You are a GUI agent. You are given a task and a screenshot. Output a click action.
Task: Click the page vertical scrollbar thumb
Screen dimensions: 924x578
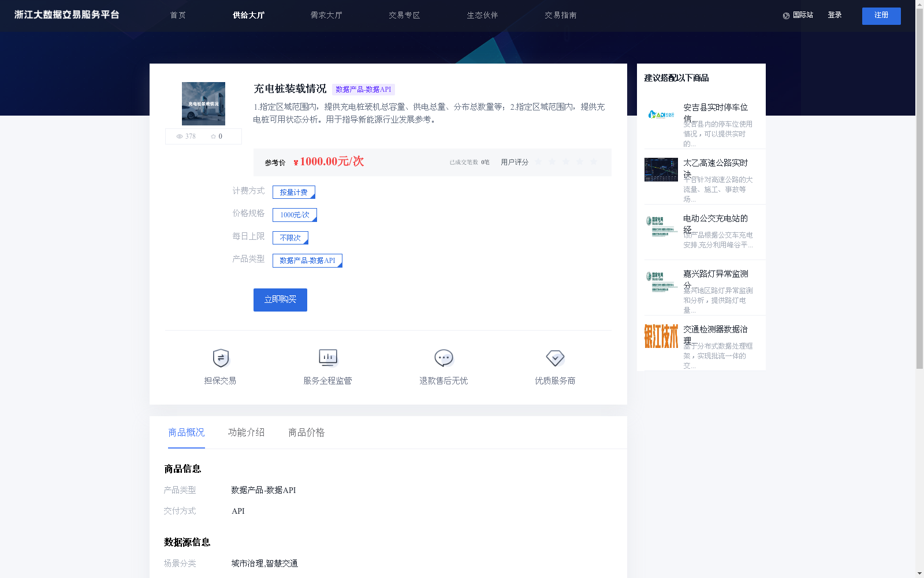click(x=919, y=188)
